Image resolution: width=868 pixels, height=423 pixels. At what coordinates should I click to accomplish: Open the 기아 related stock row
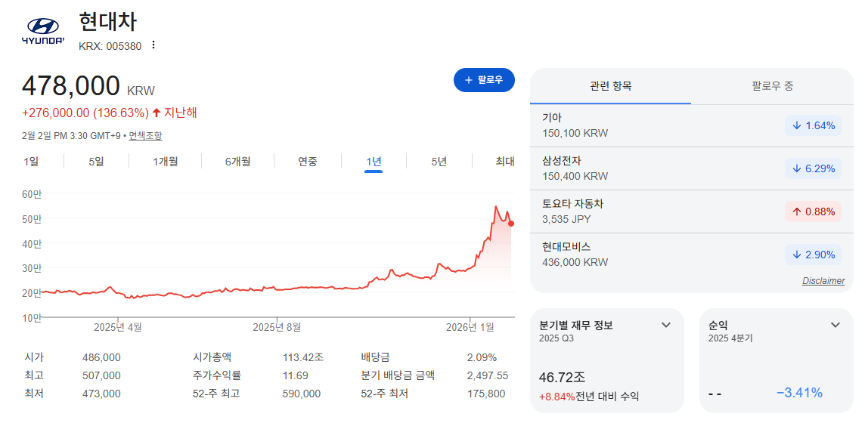click(x=691, y=125)
